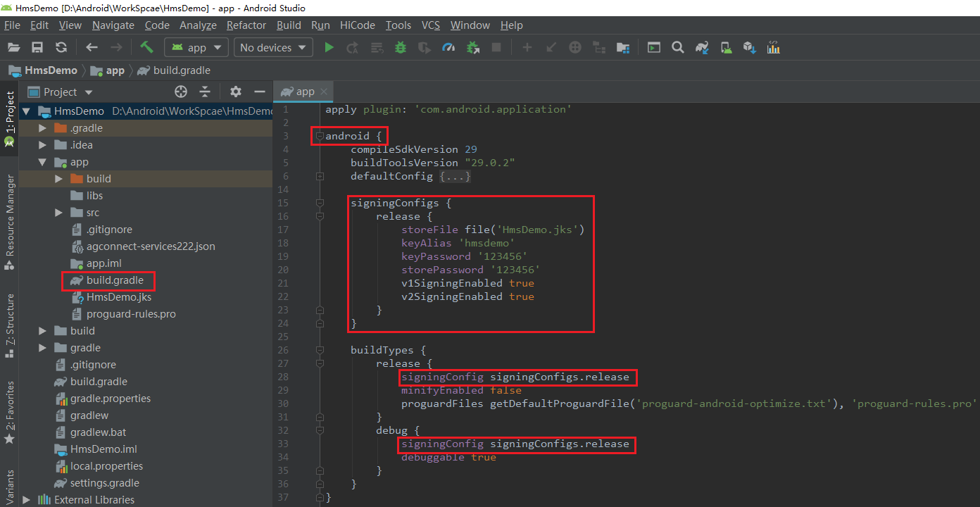Collapse the HmsDemo root tree node
The height and width of the screenshot is (507, 980).
click(x=26, y=111)
